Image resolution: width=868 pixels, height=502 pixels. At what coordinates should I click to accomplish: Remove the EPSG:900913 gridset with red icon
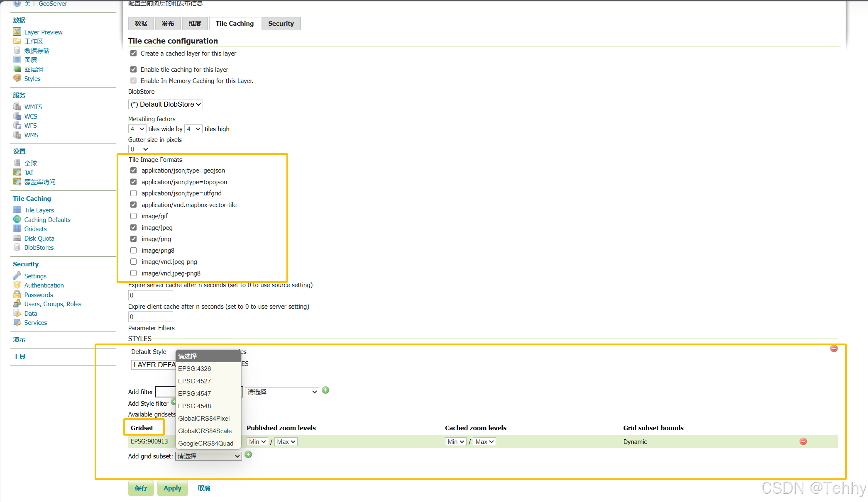(803, 441)
